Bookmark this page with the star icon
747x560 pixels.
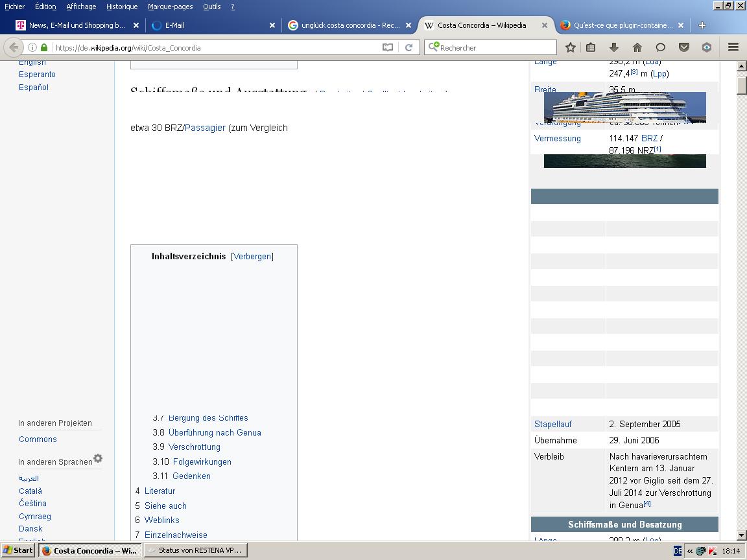[570, 47]
